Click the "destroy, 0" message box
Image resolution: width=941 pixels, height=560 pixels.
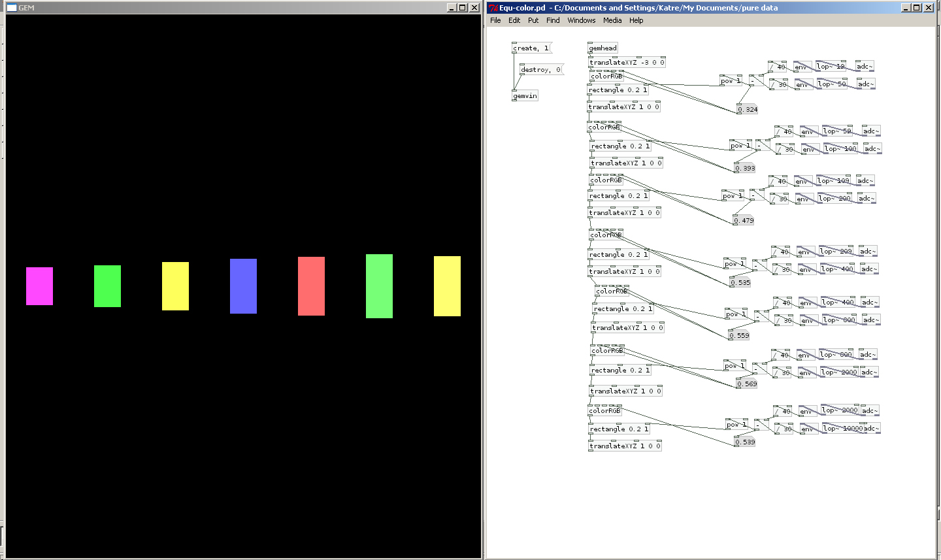coord(540,70)
